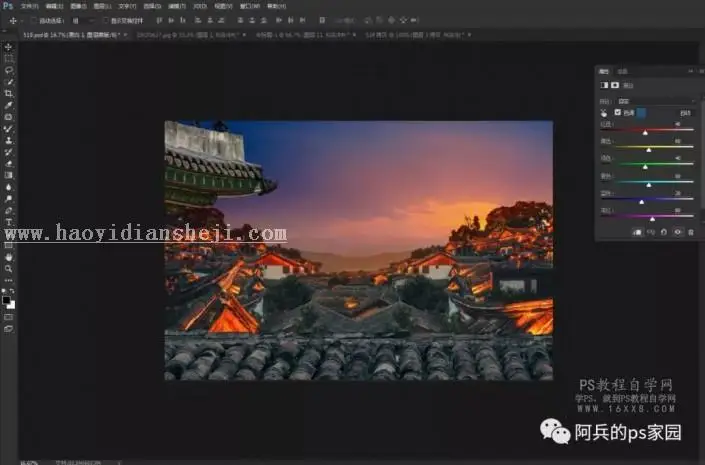Image resolution: width=705 pixels, height=465 pixels.
Task: Select the Eyedropper tool
Action: [x=8, y=105]
